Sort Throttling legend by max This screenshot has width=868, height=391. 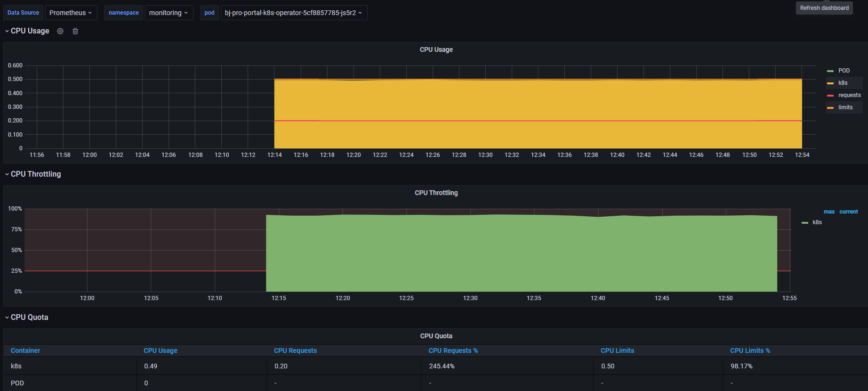pyautogui.click(x=829, y=212)
